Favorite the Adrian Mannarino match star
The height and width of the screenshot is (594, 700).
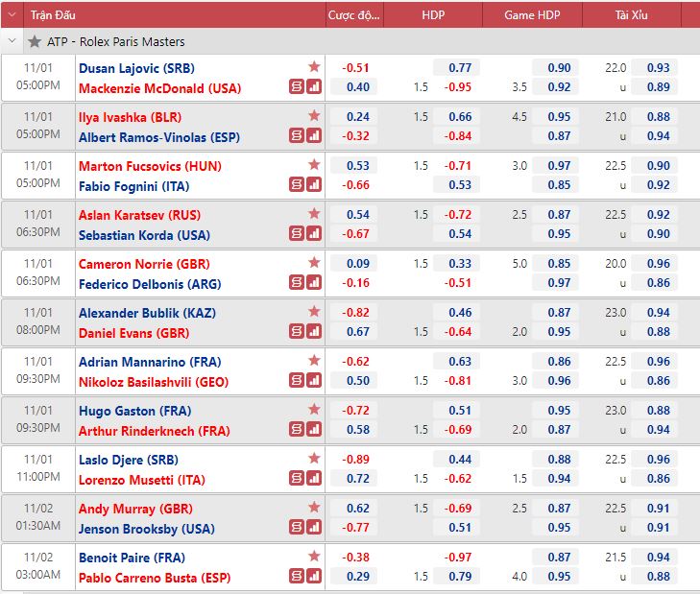(x=314, y=360)
